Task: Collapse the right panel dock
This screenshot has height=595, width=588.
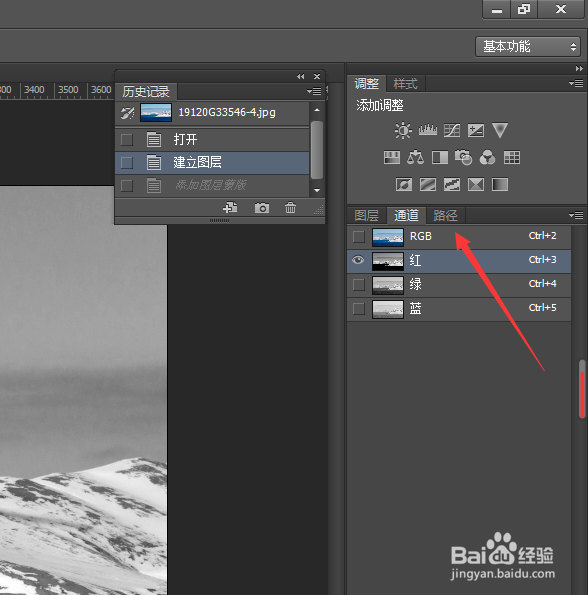Action: pyautogui.click(x=579, y=69)
